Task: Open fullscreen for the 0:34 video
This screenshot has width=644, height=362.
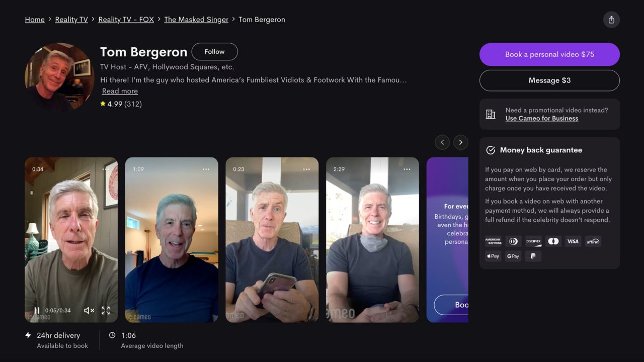Action: pyautogui.click(x=106, y=311)
